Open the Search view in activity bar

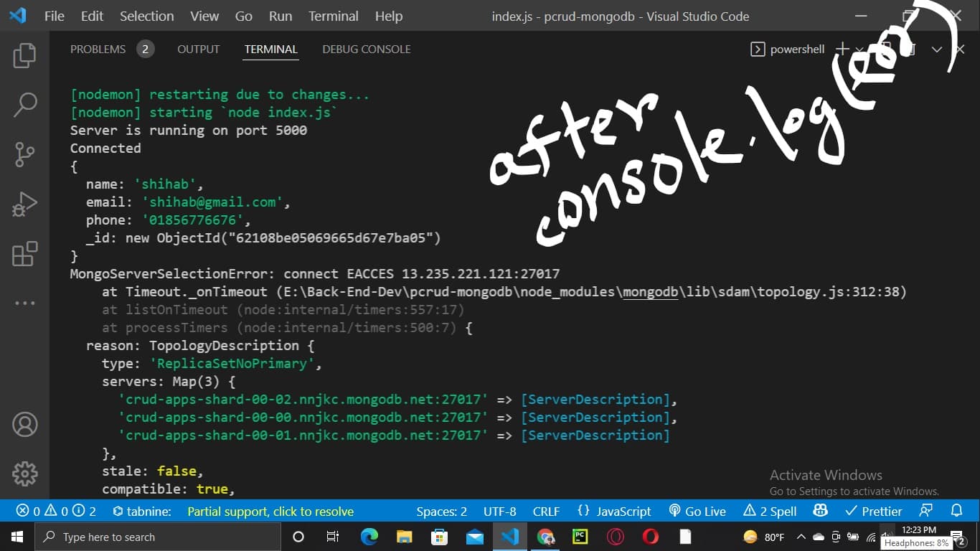(24, 105)
